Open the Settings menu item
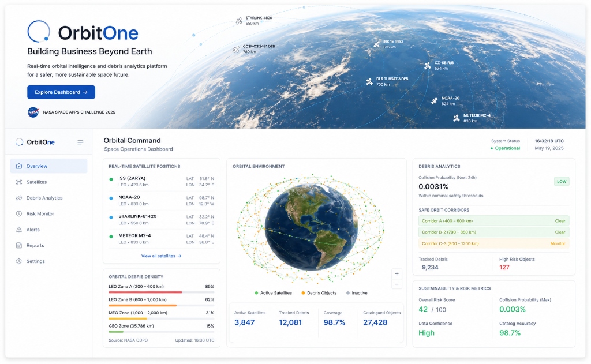The image size is (591, 364). 48,261
